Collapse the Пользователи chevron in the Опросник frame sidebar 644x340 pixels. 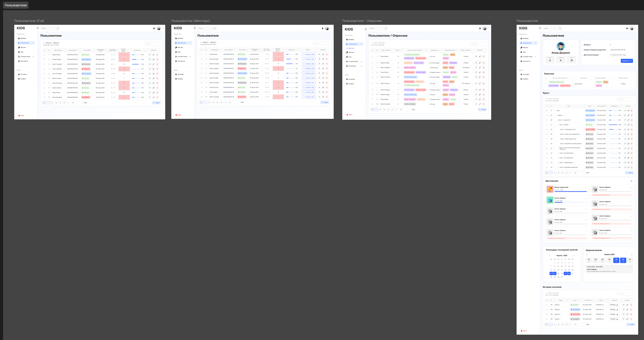point(361,44)
